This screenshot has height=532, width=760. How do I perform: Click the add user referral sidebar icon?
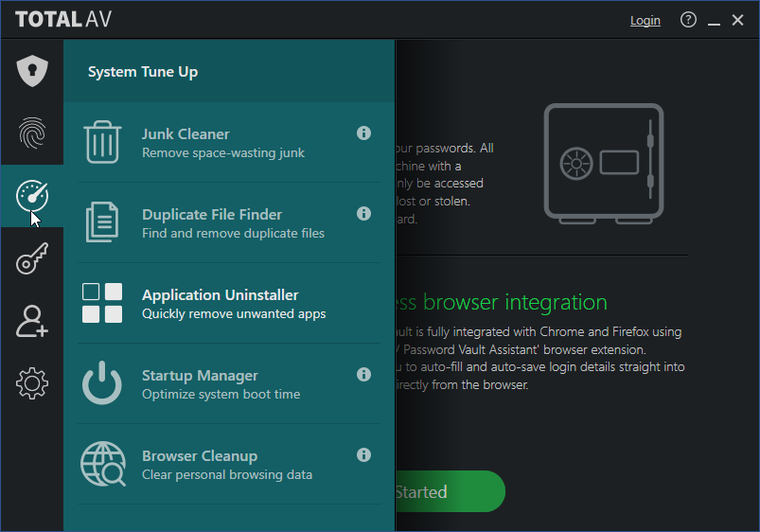tap(32, 321)
